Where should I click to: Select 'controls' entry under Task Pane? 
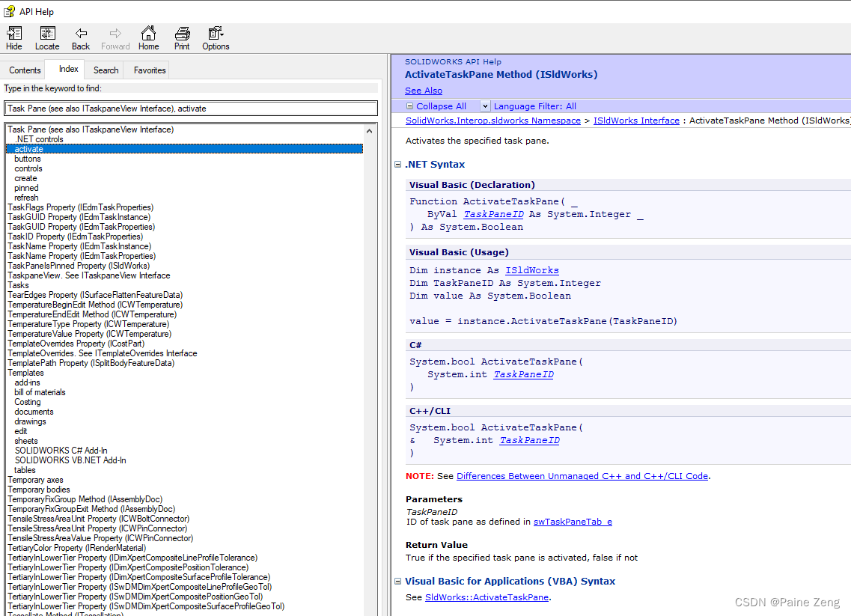click(x=28, y=169)
